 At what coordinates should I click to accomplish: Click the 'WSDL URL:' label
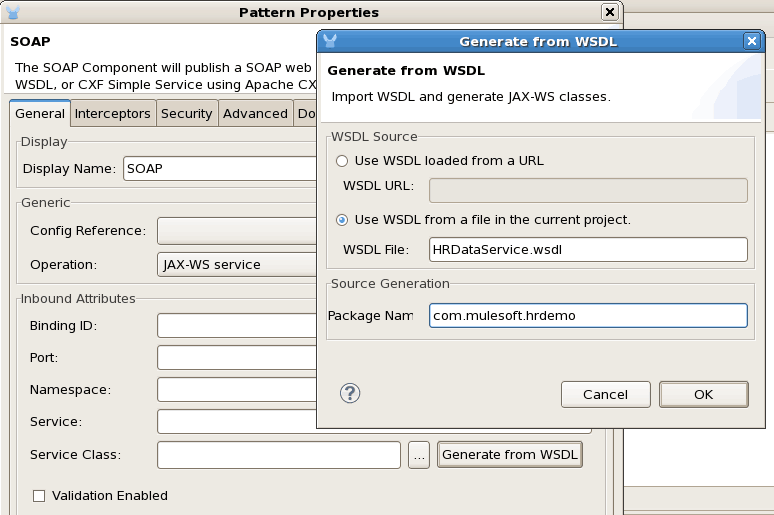[379, 186]
